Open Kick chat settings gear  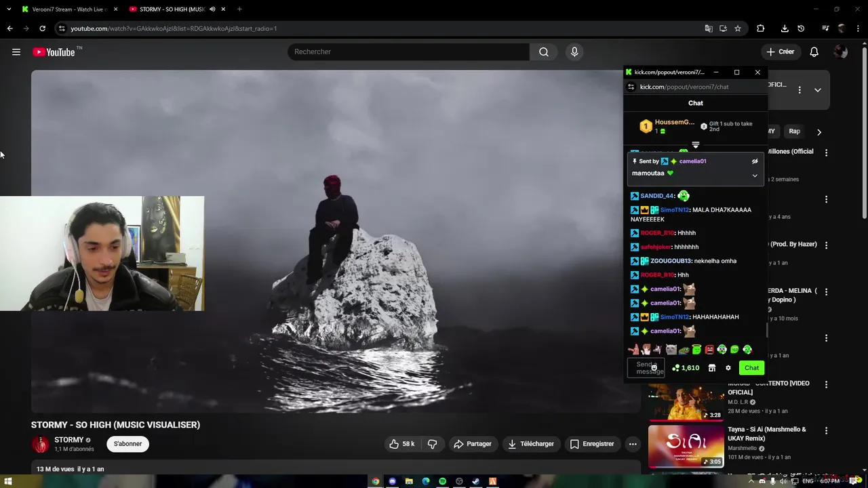coord(728,368)
